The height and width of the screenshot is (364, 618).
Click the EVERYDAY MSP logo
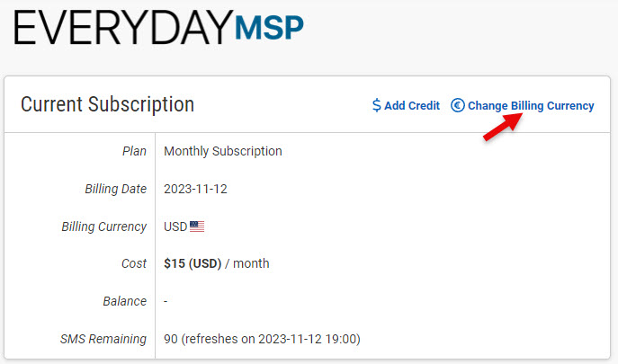click(x=158, y=29)
